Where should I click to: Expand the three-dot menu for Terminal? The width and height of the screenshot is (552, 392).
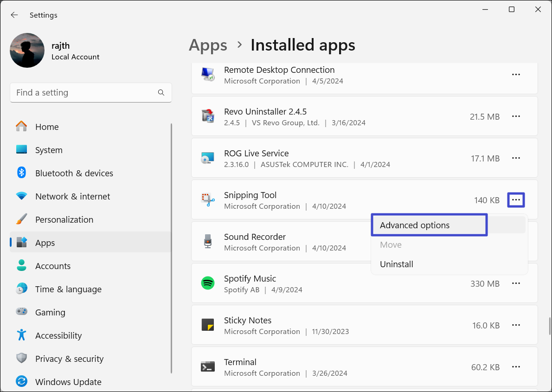click(x=516, y=366)
